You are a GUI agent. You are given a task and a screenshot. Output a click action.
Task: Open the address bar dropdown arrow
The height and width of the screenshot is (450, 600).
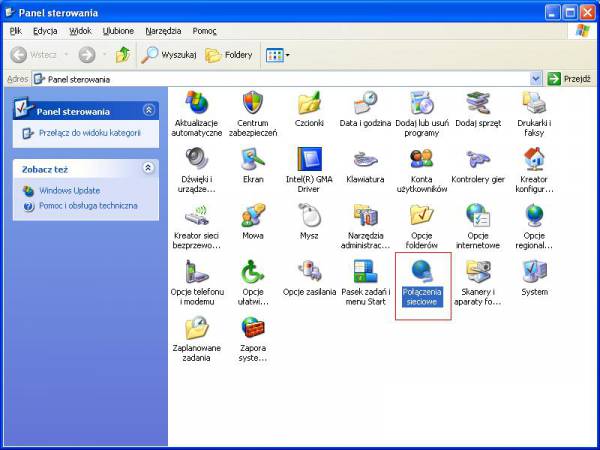pos(536,79)
